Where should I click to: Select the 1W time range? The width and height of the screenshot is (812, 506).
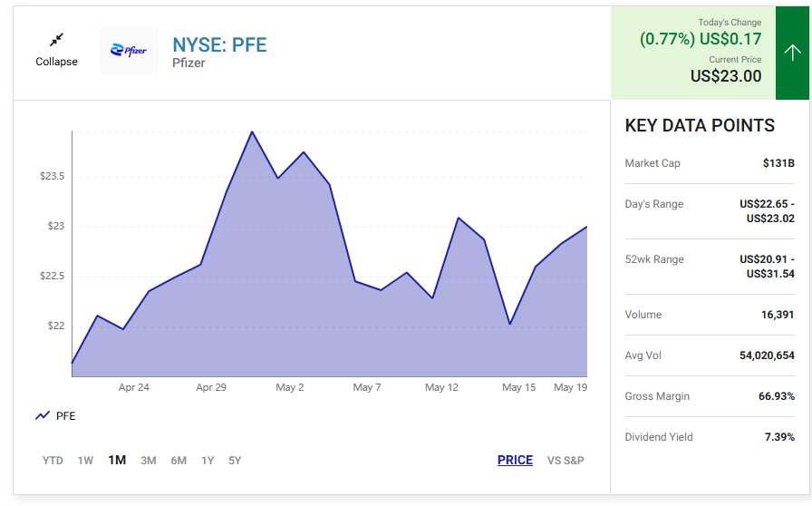pos(85,461)
